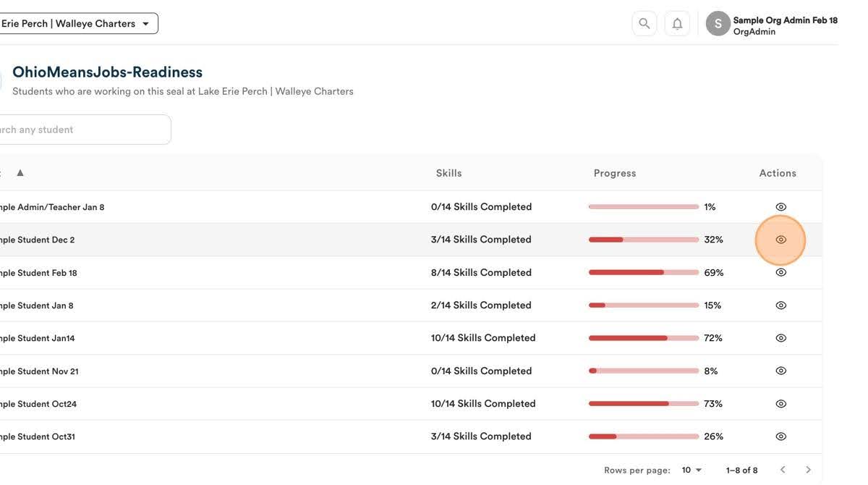Screen dimensions: 868x485
Task: Click the Rows per page label
Action: 637,471
